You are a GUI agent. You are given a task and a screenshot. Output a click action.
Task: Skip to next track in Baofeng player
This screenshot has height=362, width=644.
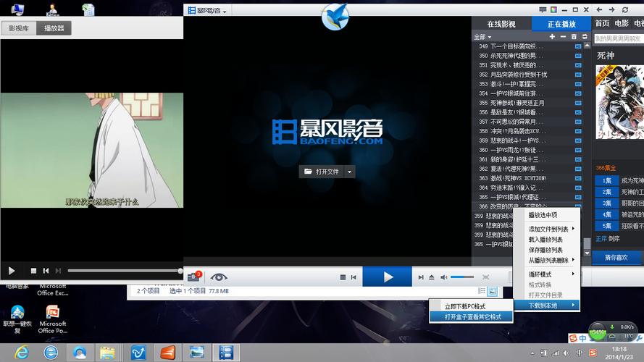pyautogui.click(x=421, y=277)
